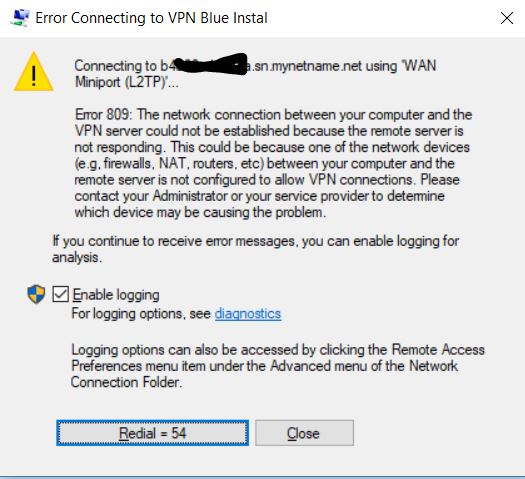
Task: Open the diagnostics link
Action: 248,314
